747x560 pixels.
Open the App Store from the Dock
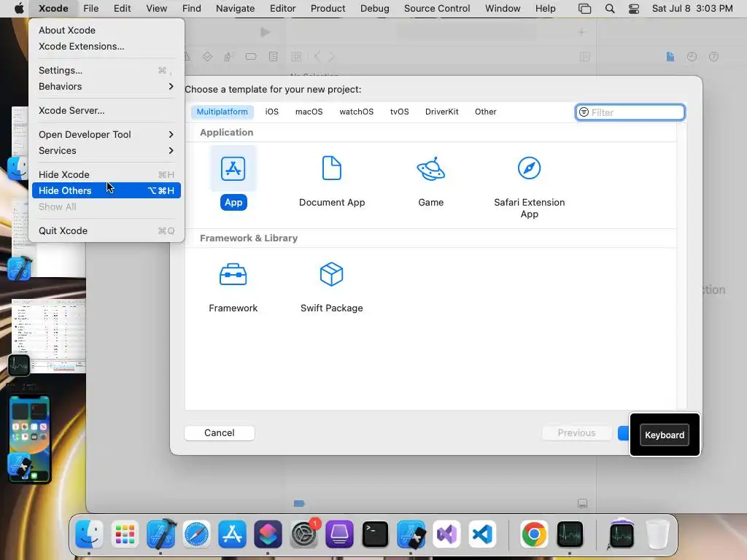[232, 534]
